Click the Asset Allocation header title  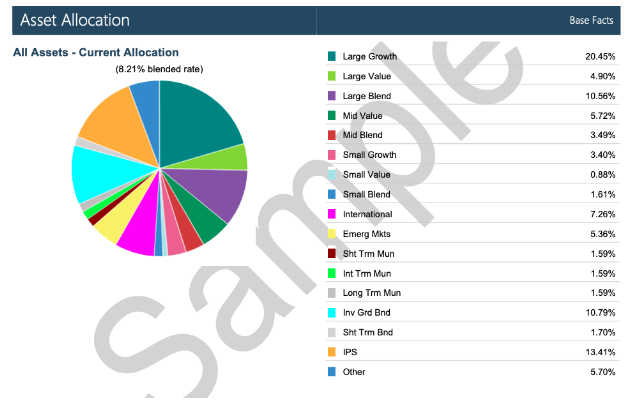75,20
